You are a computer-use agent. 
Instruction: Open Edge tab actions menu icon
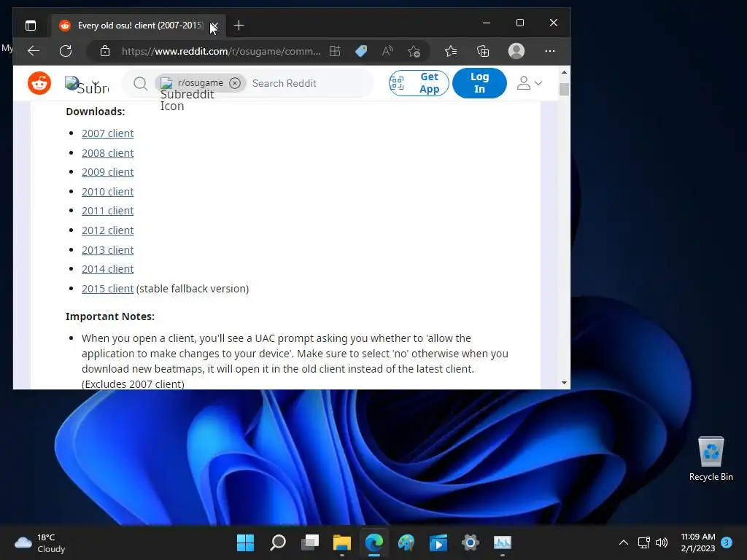(x=31, y=26)
